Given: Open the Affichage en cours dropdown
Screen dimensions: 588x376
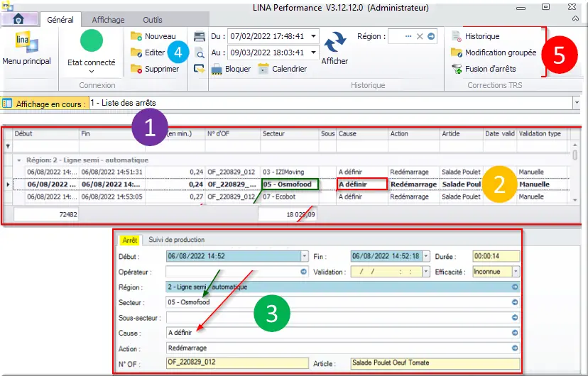Looking at the screenshot, I should pyautogui.click(x=577, y=103).
